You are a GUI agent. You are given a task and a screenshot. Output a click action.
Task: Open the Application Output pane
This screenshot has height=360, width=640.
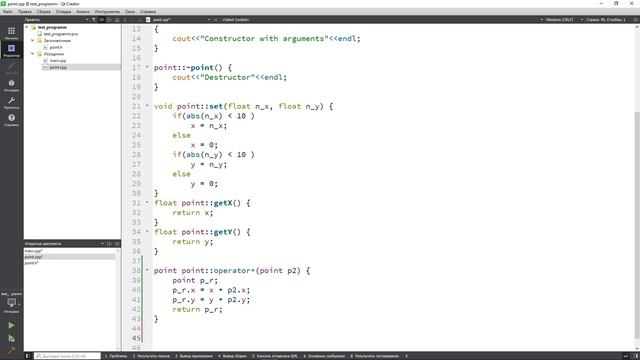pos(194,356)
